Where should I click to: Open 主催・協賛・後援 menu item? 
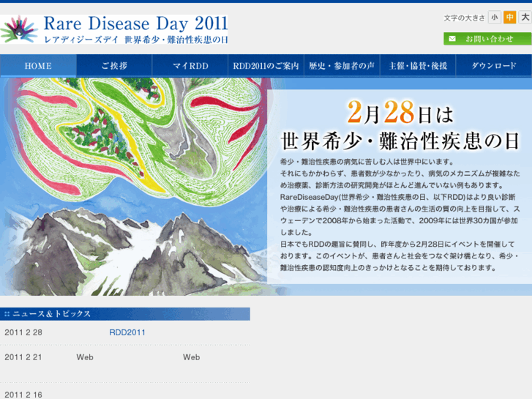pos(418,66)
